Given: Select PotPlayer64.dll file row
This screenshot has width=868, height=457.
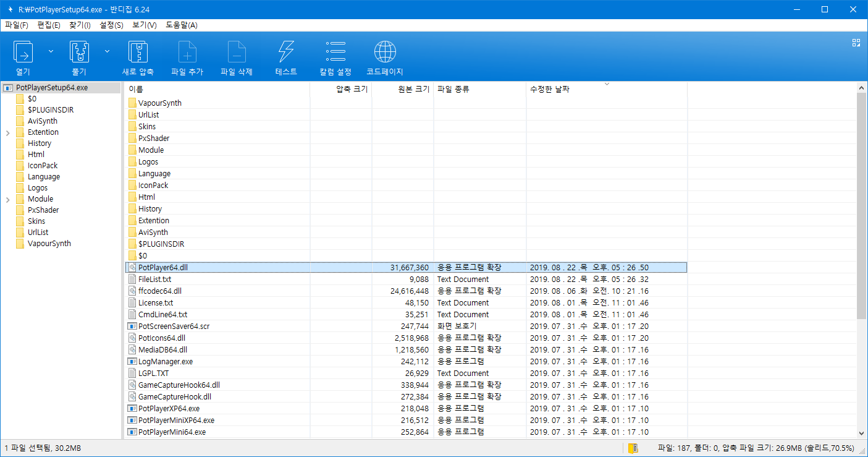Looking at the screenshot, I should click(x=406, y=268).
